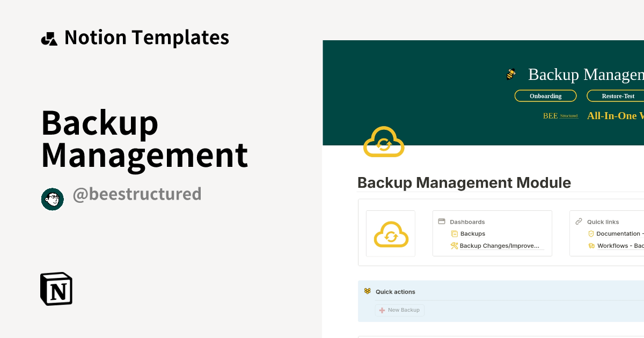Select the Onboarding pill on the cover
This screenshot has width=644, height=338.
click(x=545, y=95)
